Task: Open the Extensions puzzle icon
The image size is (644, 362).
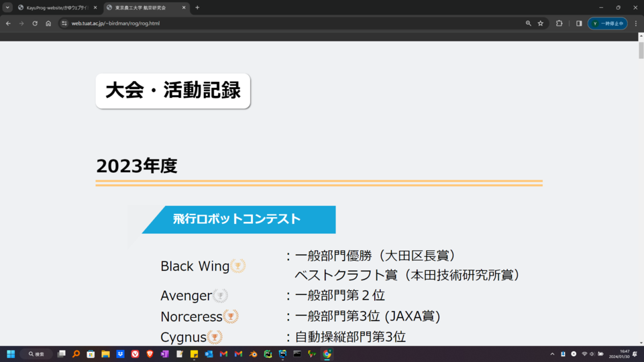Action: tap(559, 23)
